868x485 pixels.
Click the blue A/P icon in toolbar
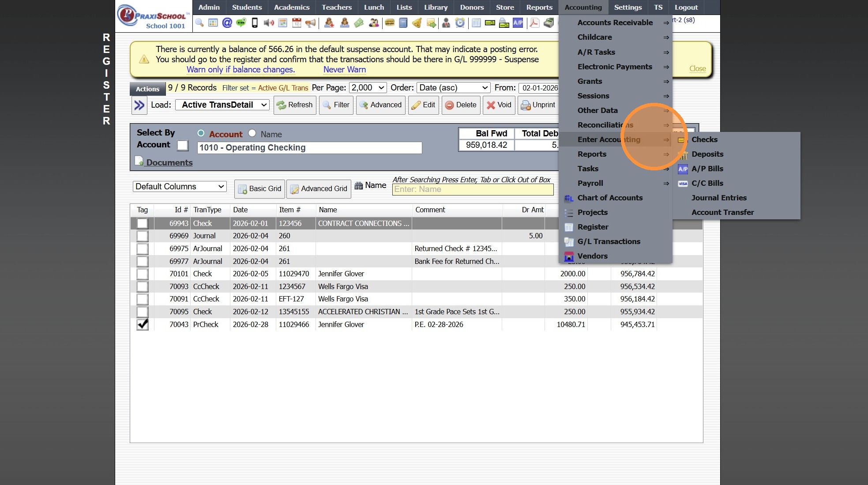pyautogui.click(x=518, y=23)
